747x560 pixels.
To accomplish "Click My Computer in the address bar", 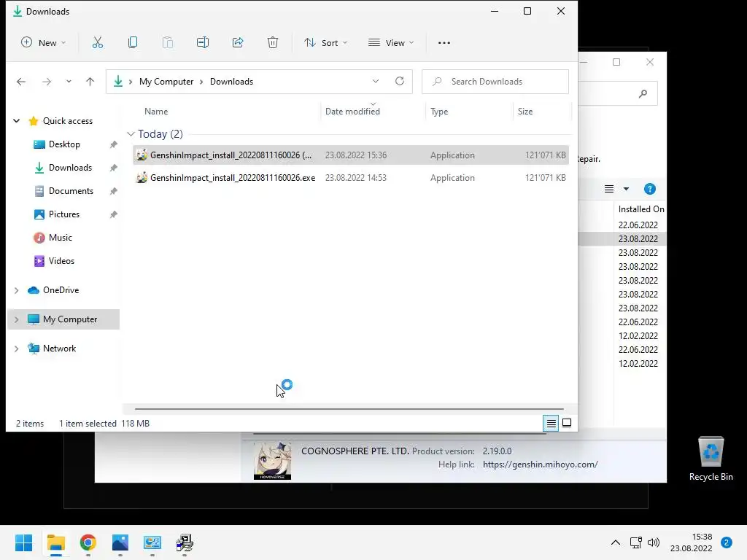I will (166, 82).
